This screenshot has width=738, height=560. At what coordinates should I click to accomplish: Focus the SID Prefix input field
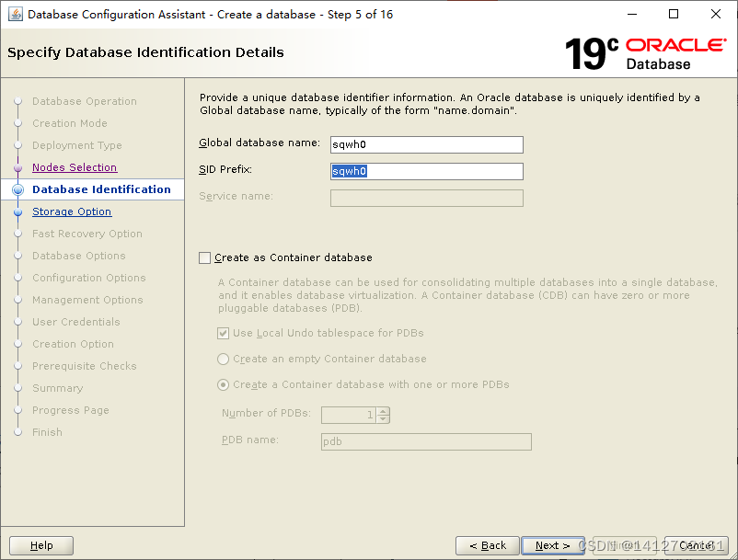coord(427,171)
